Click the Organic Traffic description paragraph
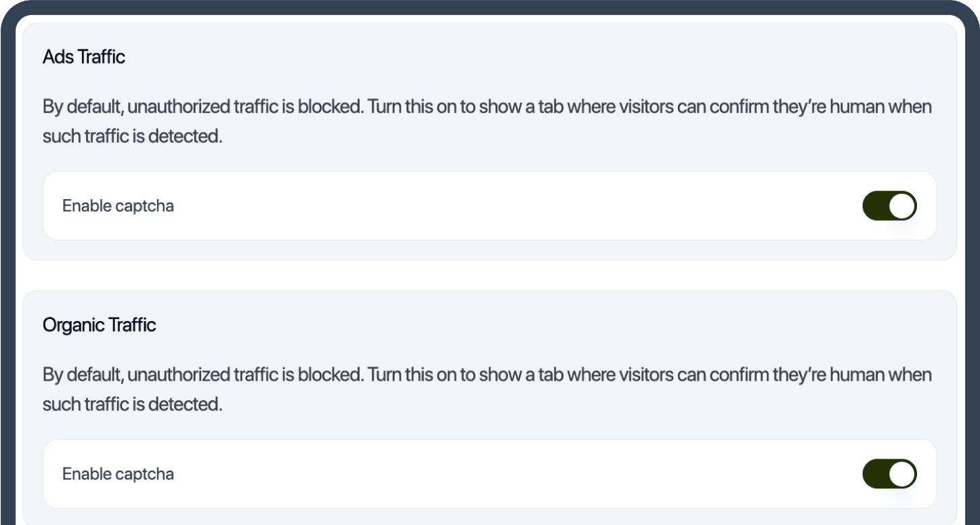This screenshot has width=980, height=525. click(487, 390)
